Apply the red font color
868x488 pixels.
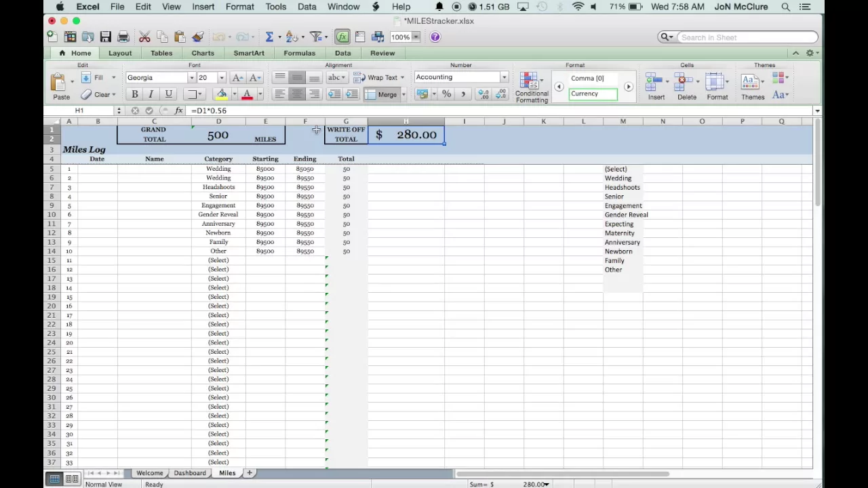pos(247,94)
